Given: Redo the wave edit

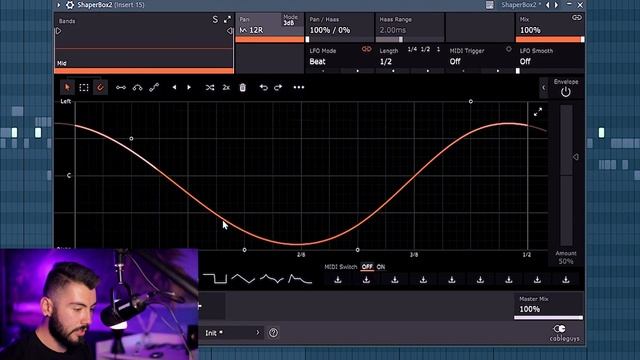Looking at the screenshot, I should coord(278,87).
